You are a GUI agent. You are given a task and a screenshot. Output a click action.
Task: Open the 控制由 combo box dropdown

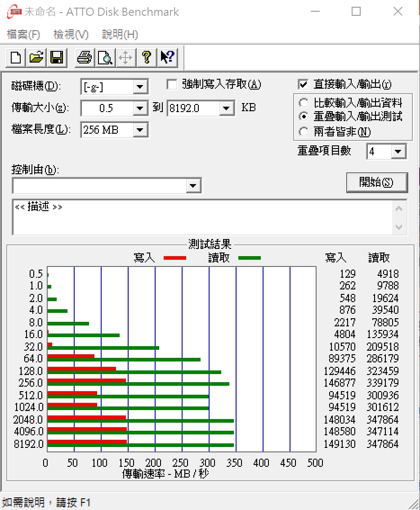coord(193,185)
